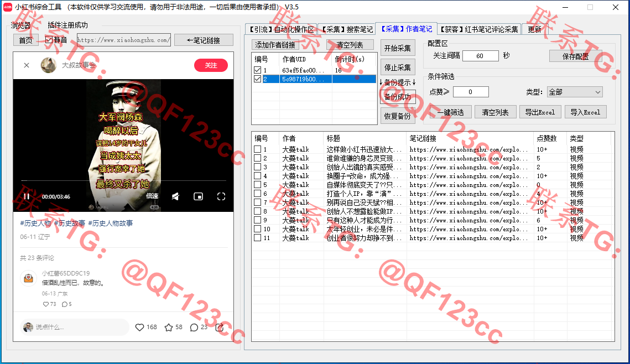Click 恢复备份 to restore backup
This screenshot has height=364, width=630.
pos(398,116)
